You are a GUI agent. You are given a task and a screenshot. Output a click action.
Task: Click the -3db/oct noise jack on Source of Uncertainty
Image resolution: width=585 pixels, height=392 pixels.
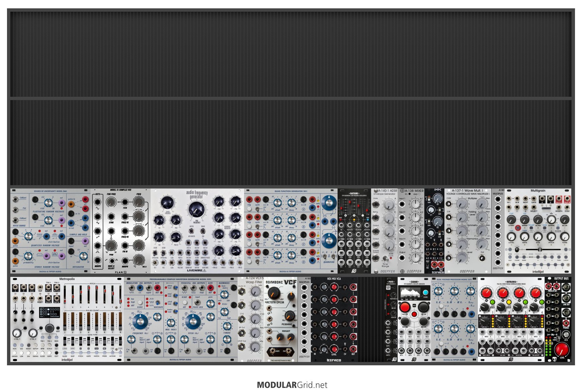pos(15,200)
